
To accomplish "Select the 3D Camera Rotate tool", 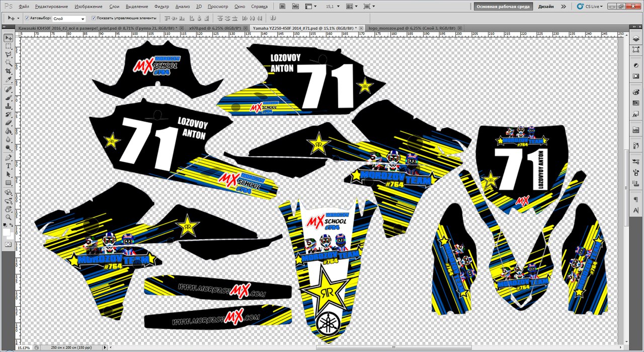I will (9, 201).
